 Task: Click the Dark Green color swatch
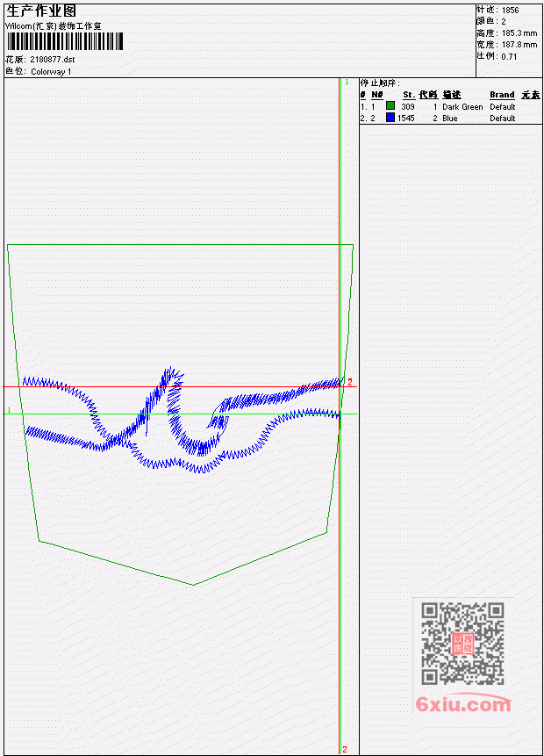(390, 105)
